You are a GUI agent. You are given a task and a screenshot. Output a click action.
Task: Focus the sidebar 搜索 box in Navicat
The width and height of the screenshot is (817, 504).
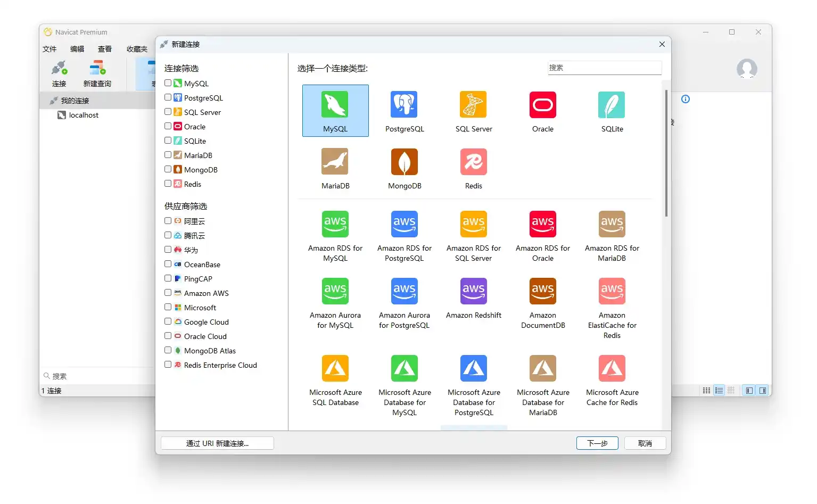(97, 376)
